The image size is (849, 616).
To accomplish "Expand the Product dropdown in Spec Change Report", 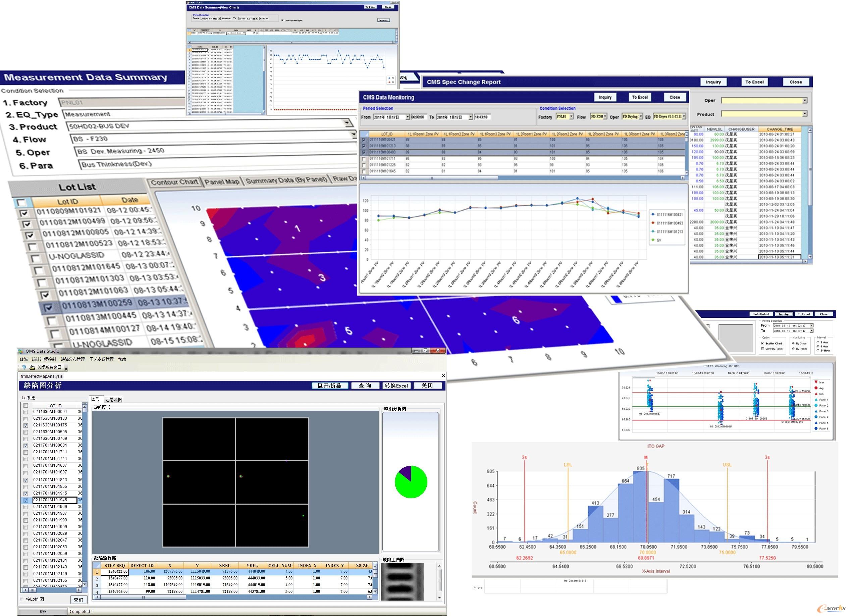I will click(804, 114).
